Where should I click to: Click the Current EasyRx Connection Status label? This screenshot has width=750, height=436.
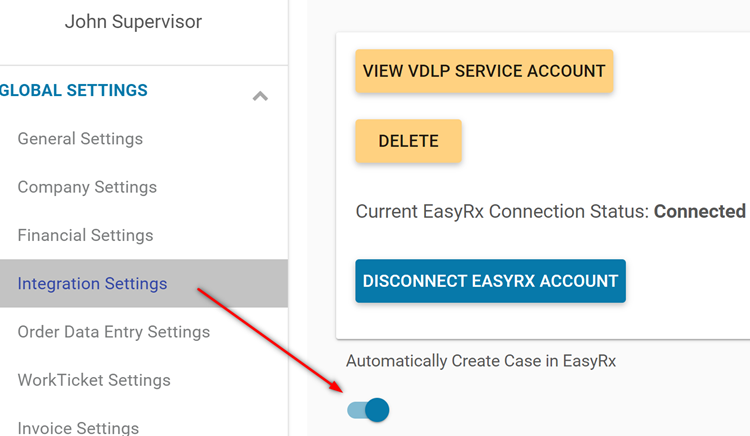(x=502, y=211)
